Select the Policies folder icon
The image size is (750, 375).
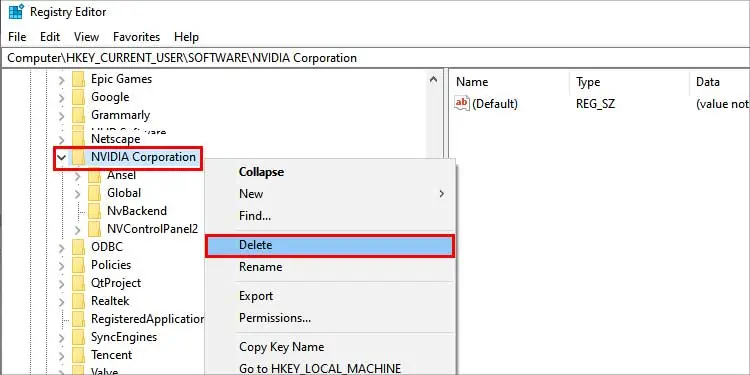(x=78, y=265)
